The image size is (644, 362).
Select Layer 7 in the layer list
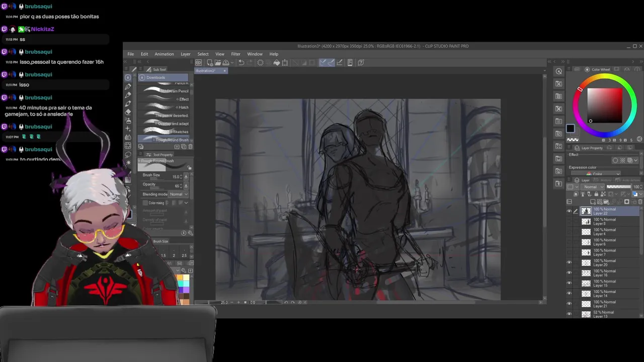604,252
